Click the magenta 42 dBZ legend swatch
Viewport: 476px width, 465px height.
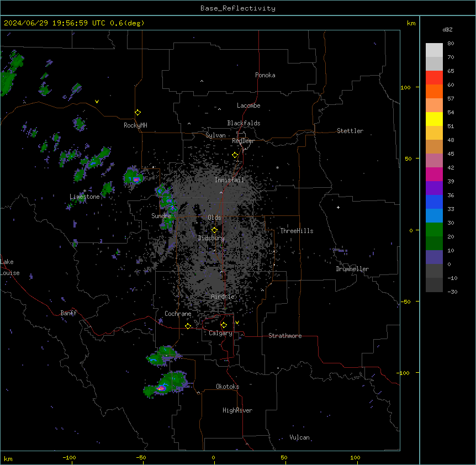coord(434,174)
